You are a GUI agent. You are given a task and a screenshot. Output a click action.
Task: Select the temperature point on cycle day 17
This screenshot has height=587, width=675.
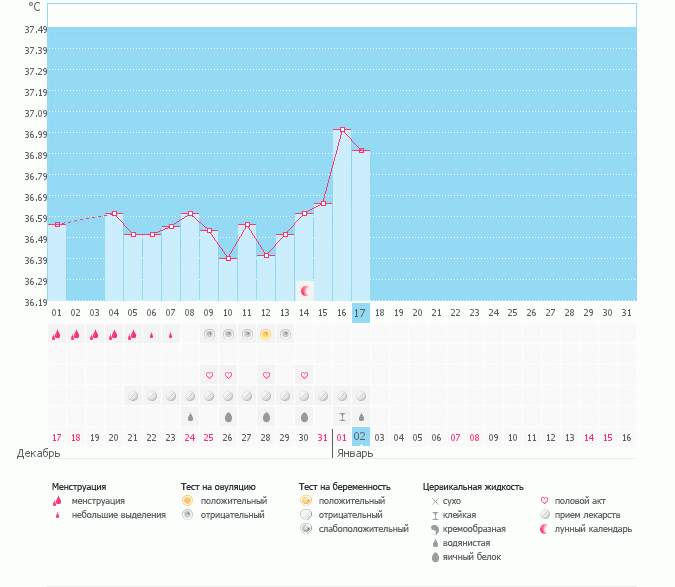click(361, 151)
